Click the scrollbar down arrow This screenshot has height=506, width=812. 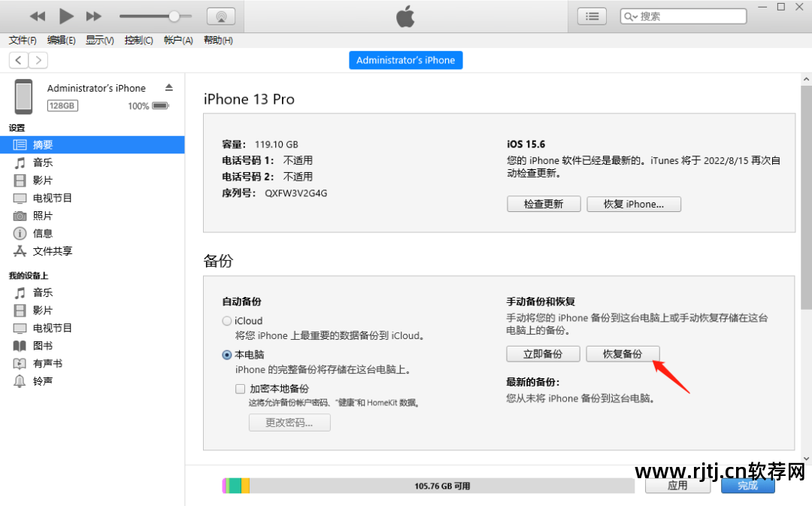[806, 459]
